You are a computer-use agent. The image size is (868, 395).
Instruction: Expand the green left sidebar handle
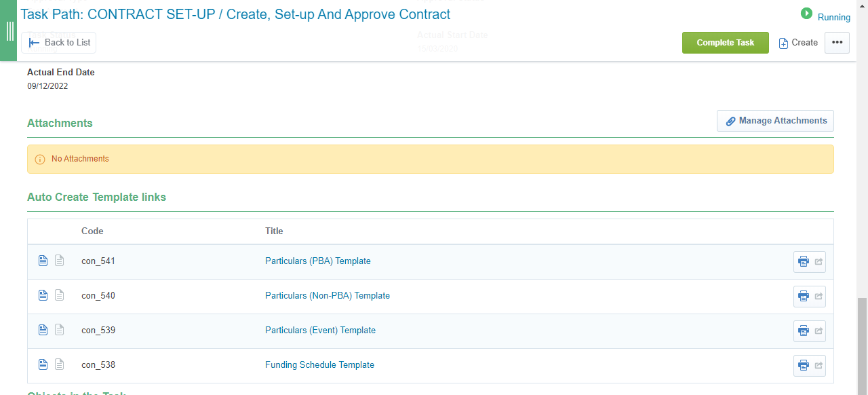click(9, 31)
